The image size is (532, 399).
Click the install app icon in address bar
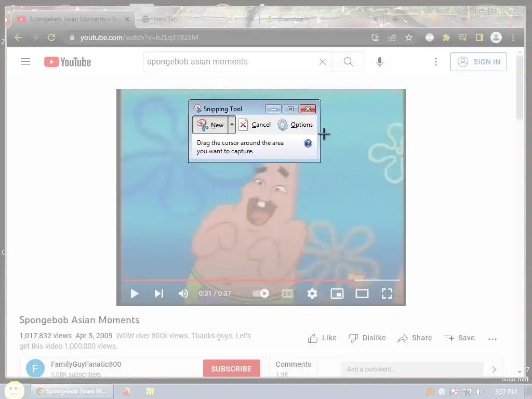click(375, 37)
